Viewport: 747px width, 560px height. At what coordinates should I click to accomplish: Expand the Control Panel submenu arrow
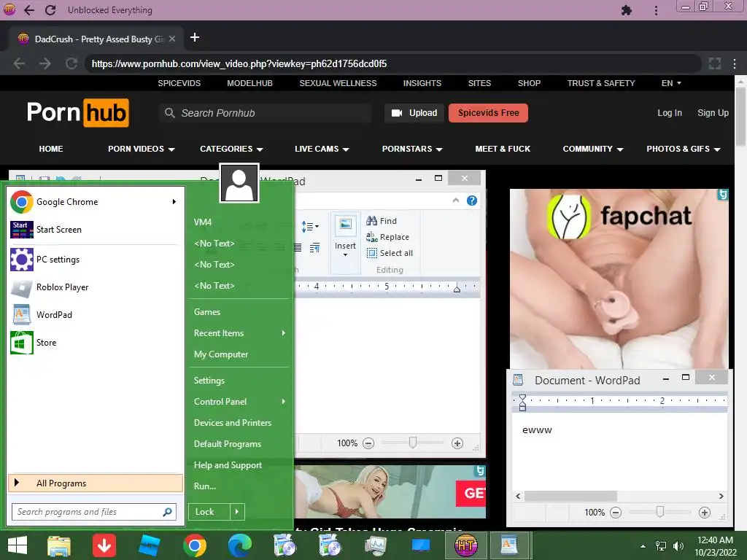(x=284, y=402)
